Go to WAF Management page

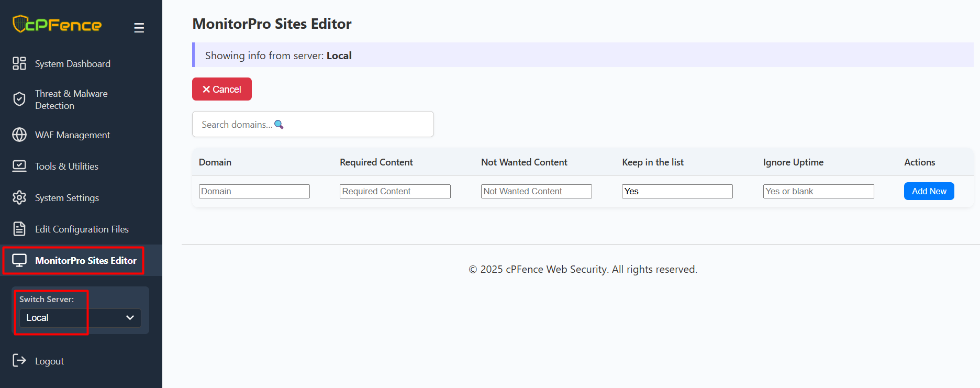tap(72, 135)
